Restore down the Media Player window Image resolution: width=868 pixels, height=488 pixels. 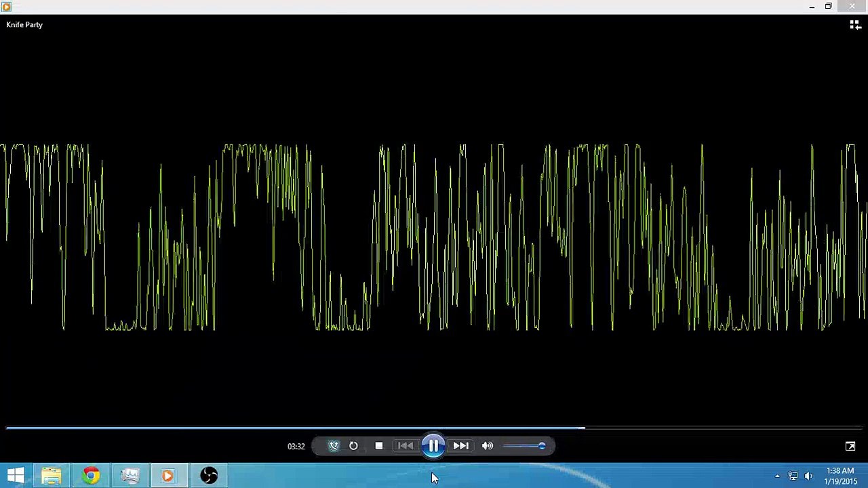[828, 7]
